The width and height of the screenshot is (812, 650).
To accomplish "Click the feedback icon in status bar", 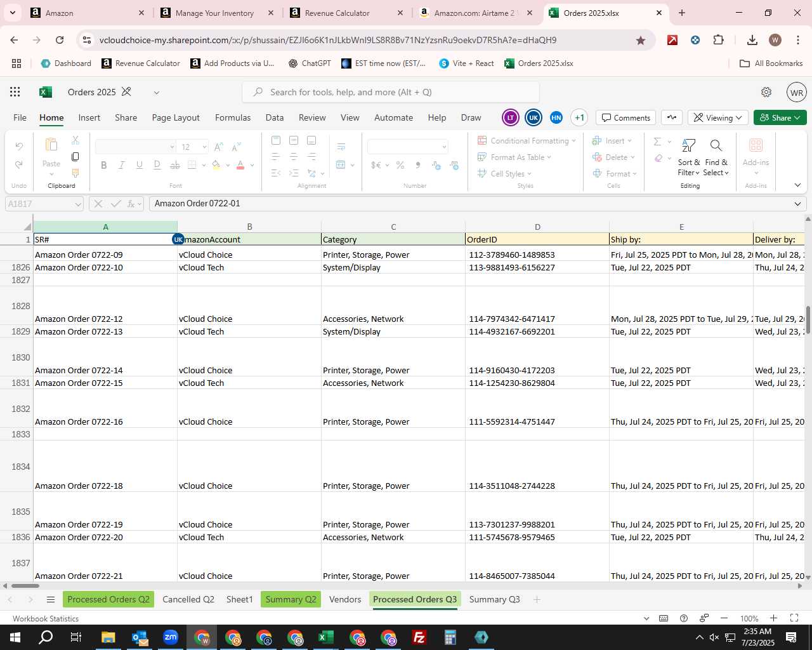I will 704,618.
